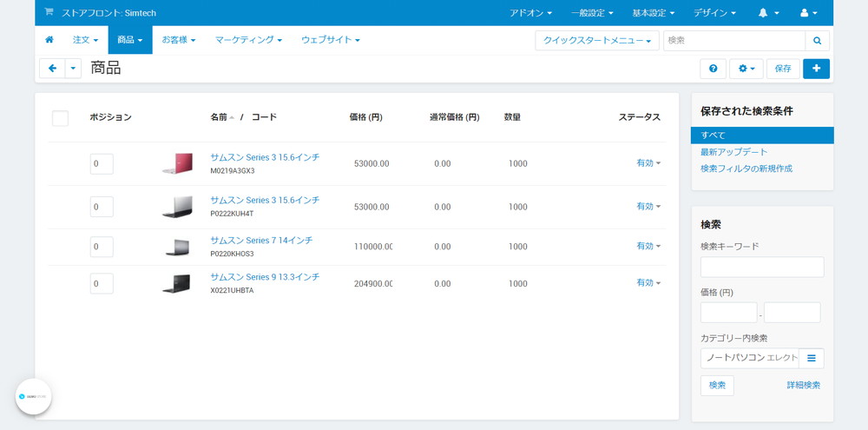The width and height of the screenshot is (868, 430).
Task: Edit position field for product M0219A3GX3
Action: [x=102, y=164]
